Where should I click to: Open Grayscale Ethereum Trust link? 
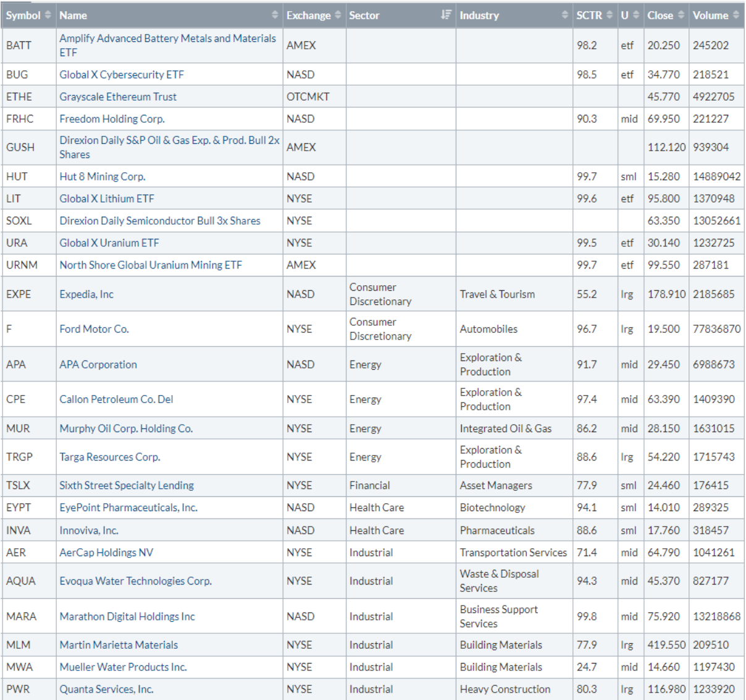118,97
